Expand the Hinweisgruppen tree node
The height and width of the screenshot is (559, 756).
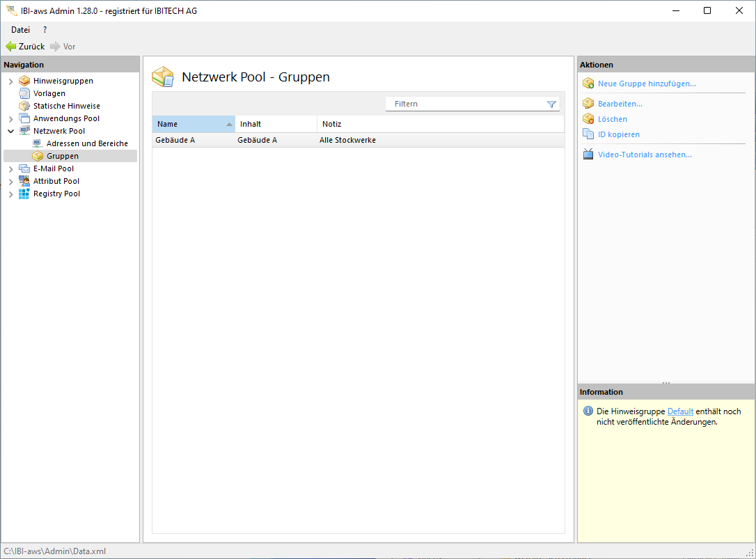[x=10, y=81]
